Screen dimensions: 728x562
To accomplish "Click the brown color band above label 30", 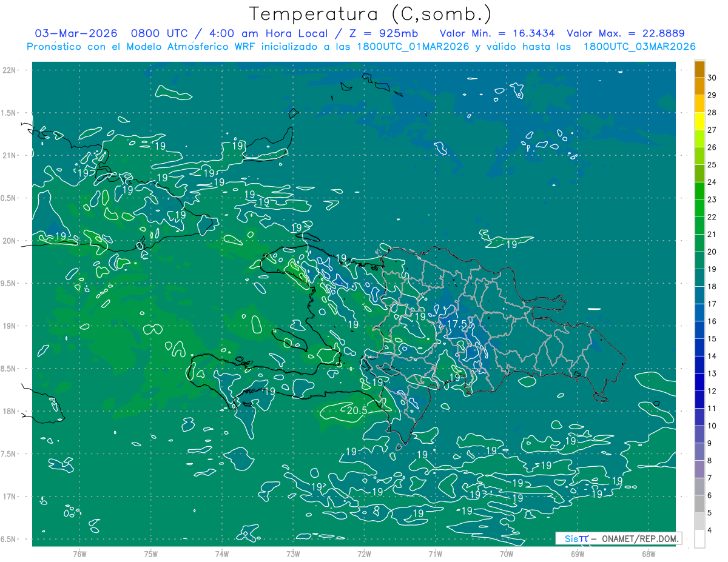I will (699, 70).
